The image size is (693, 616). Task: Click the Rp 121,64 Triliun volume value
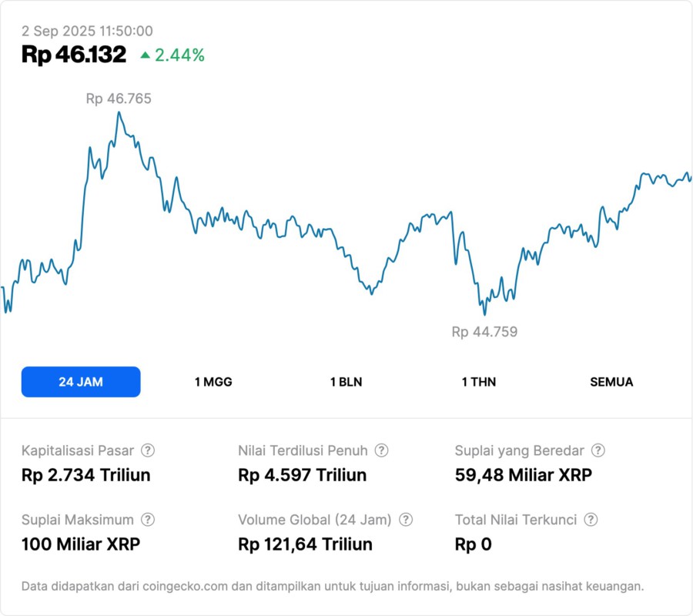(x=306, y=544)
